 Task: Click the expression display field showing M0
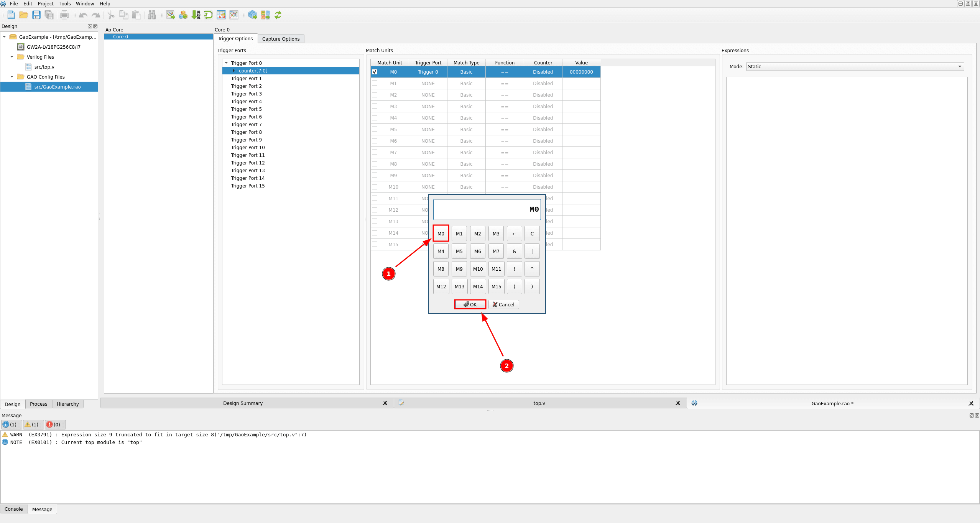487,209
